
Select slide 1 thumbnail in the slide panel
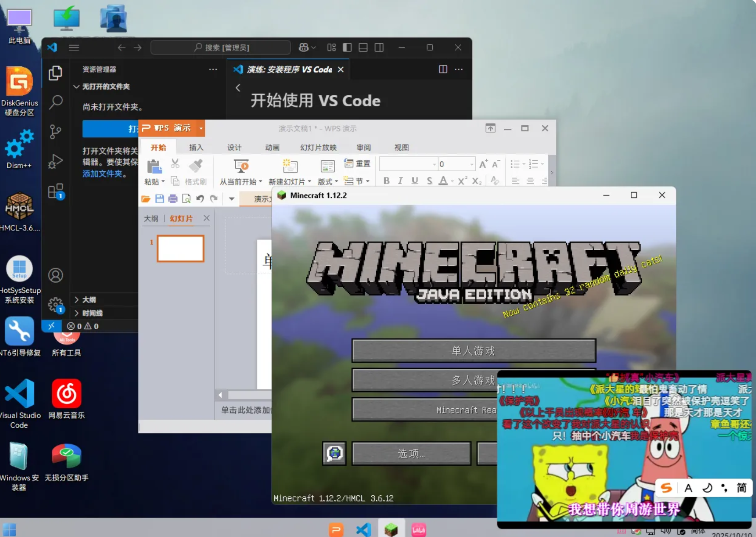[x=181, y=249]
